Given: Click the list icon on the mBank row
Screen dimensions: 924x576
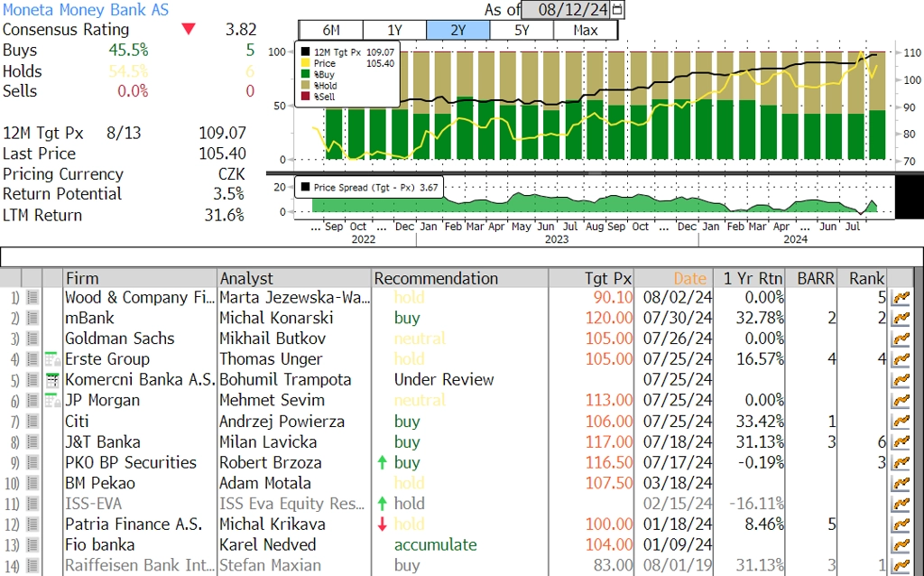Looking at the screenshot, I should (x=32, y=319).
